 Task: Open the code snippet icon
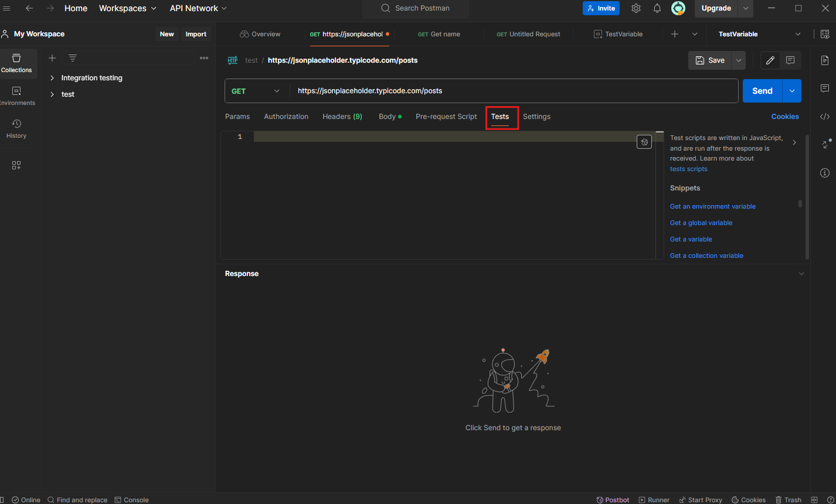pos(825,117)
